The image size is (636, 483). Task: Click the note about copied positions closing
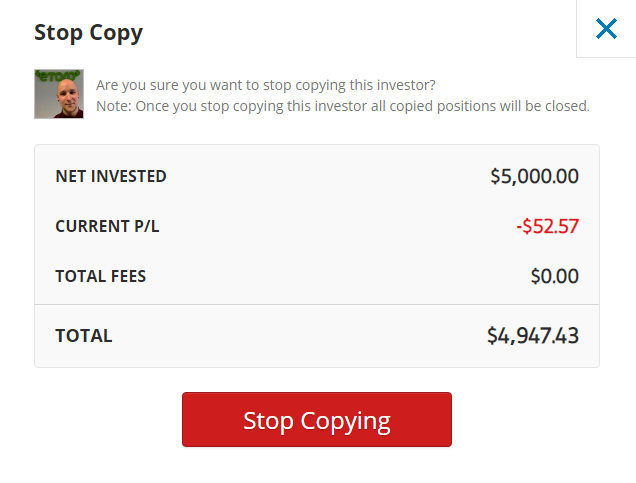[x=343, y=106]
